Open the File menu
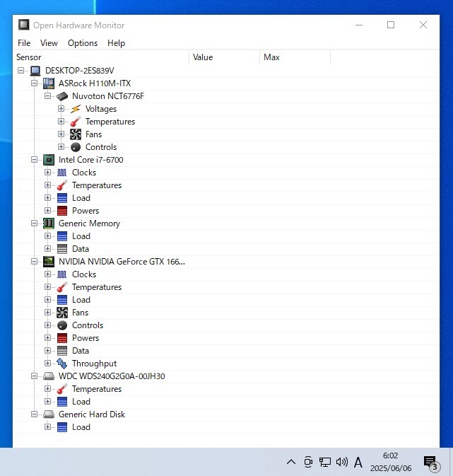This screenshot has height=476, width=453. (24, 43)
